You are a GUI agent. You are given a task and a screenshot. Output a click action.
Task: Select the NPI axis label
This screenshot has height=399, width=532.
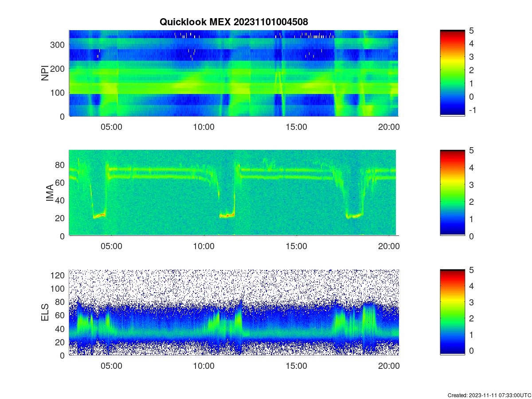(45, 73)
